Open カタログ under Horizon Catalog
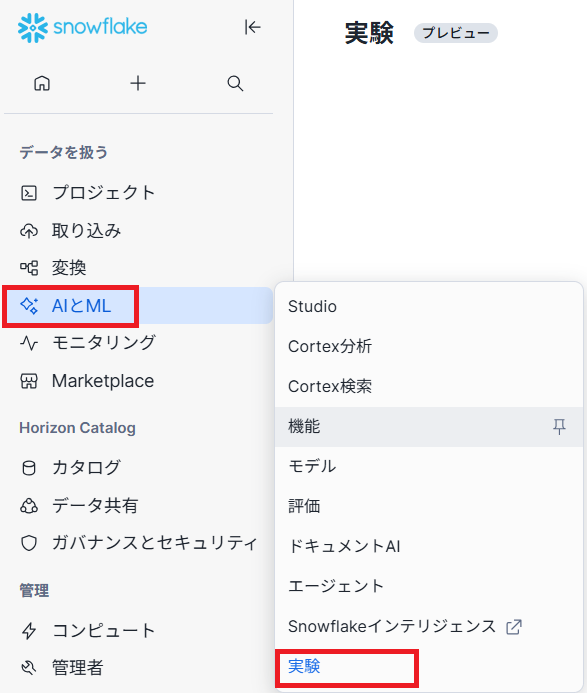 coord(138,468)
